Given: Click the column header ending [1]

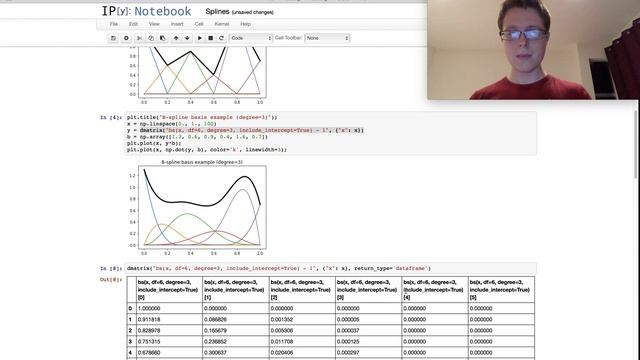Looking at the screenshot, I should click(236, 290).
